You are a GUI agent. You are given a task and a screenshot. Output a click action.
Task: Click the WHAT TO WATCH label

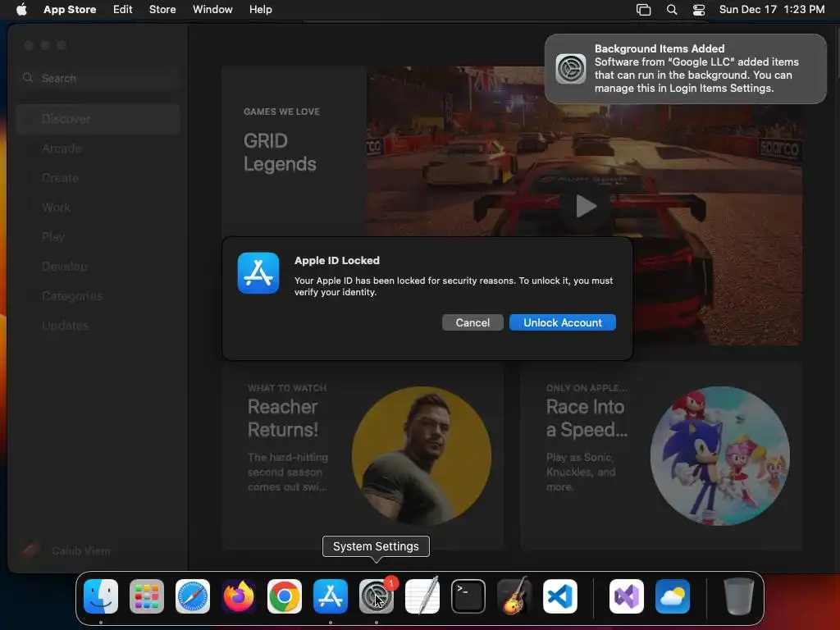click(286, 388)
